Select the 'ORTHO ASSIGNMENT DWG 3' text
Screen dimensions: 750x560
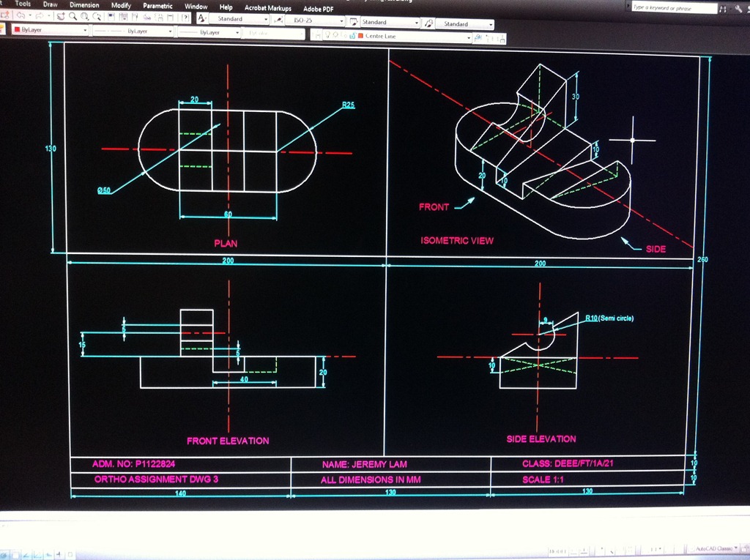pos(156,479)
